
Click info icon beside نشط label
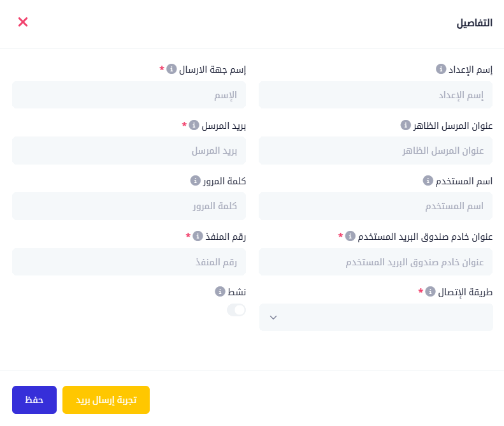220,291
